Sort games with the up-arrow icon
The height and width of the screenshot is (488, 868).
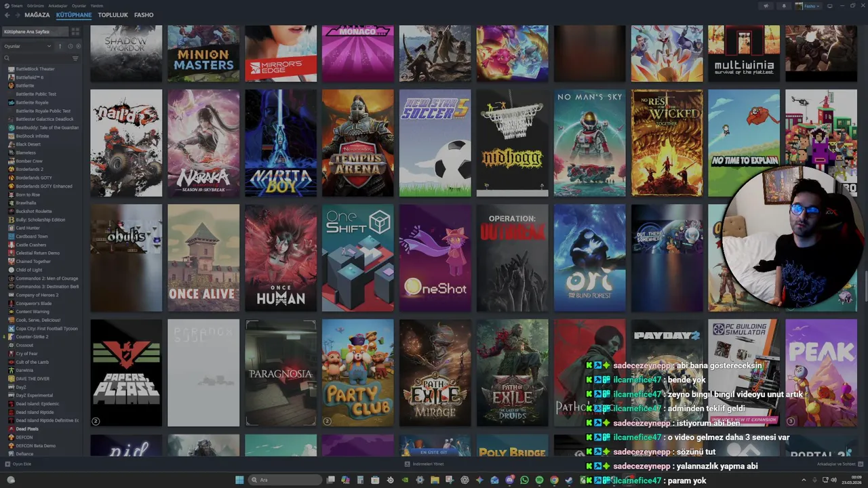coord(60,46)
